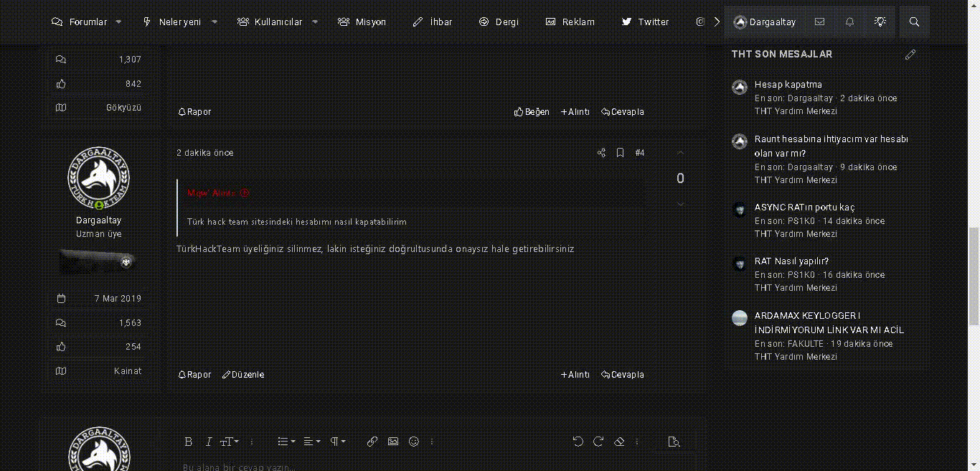Go to the Misyon page
The image size is (980, 471).
[x=362, y=22]
